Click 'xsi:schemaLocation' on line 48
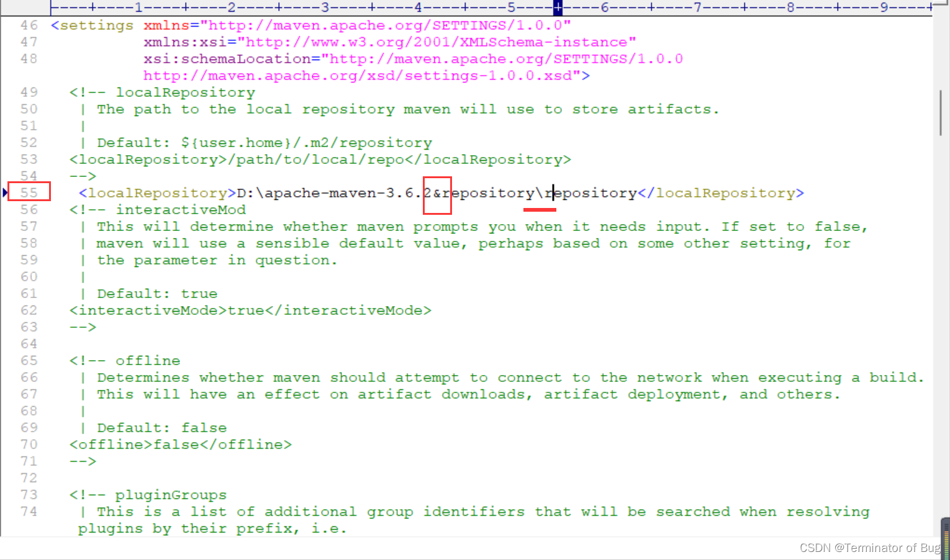 [x=227, y=59]
